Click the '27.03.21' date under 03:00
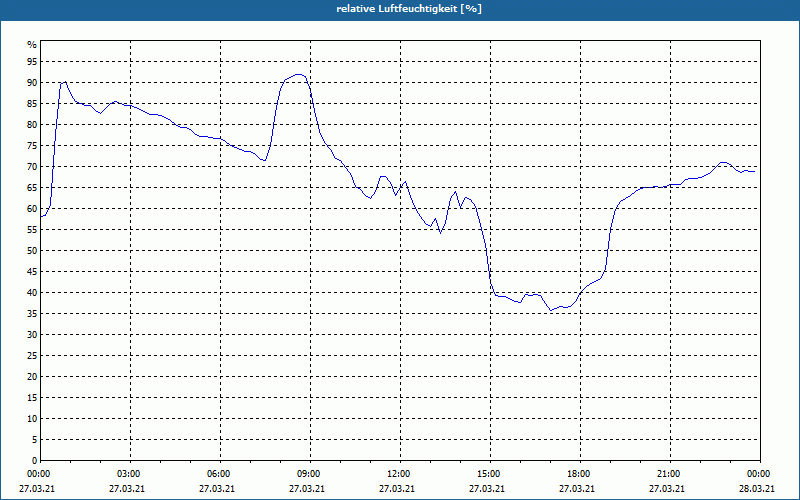The height and width of the screenshot is (500, 800). pyautogui.click(x=127, y=489)
